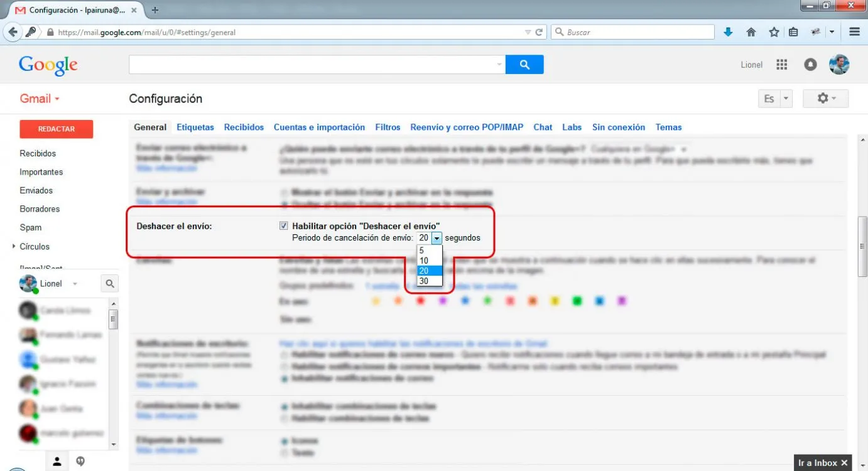This screenshot has height=471, width=868.
Task: Open the downloads arrow in the browser toolbar
Action: [728, 32]
